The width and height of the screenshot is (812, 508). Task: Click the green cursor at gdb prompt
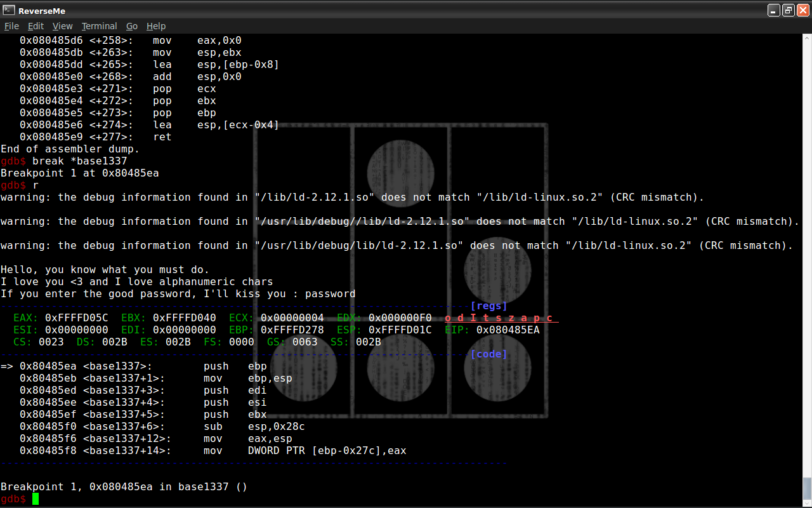coord(36,499)
